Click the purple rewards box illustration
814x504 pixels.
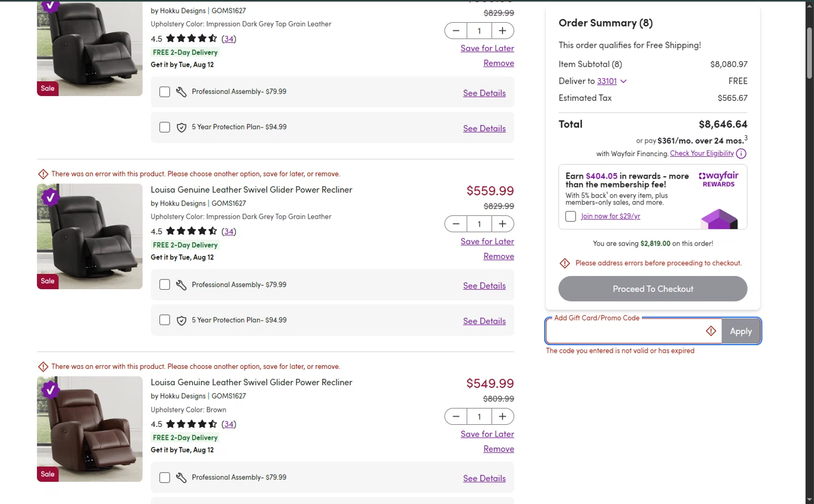pyautogui.click(x=719, y=219)
